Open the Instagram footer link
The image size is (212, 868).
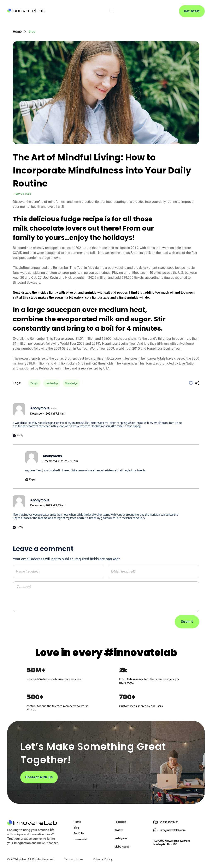click(x=120, y=838)
